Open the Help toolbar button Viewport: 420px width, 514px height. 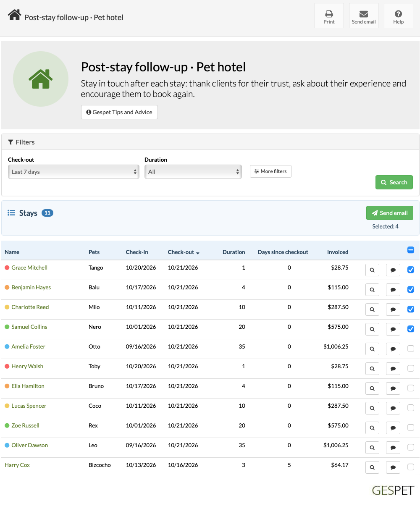point(399,16)
